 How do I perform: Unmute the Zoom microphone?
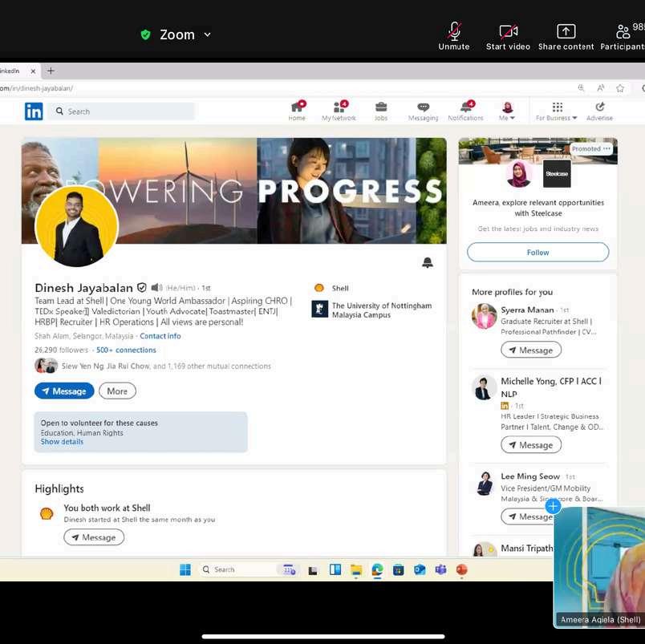point(454,37)
